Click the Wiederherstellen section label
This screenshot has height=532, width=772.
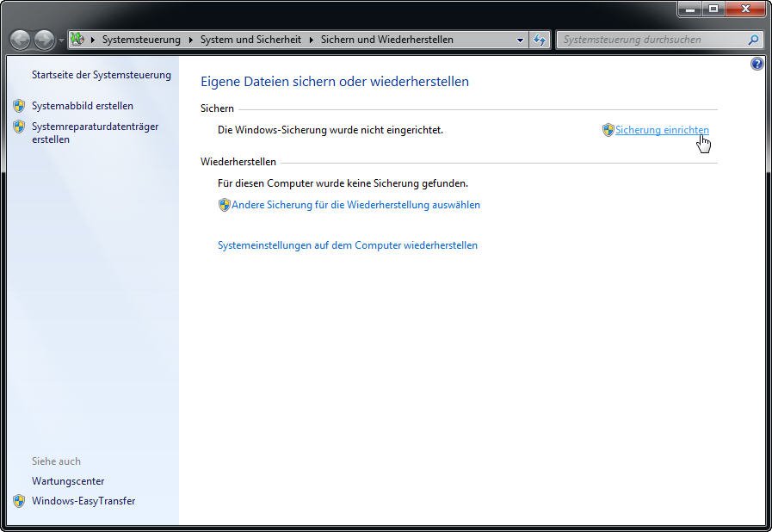(x=238, y=162)
